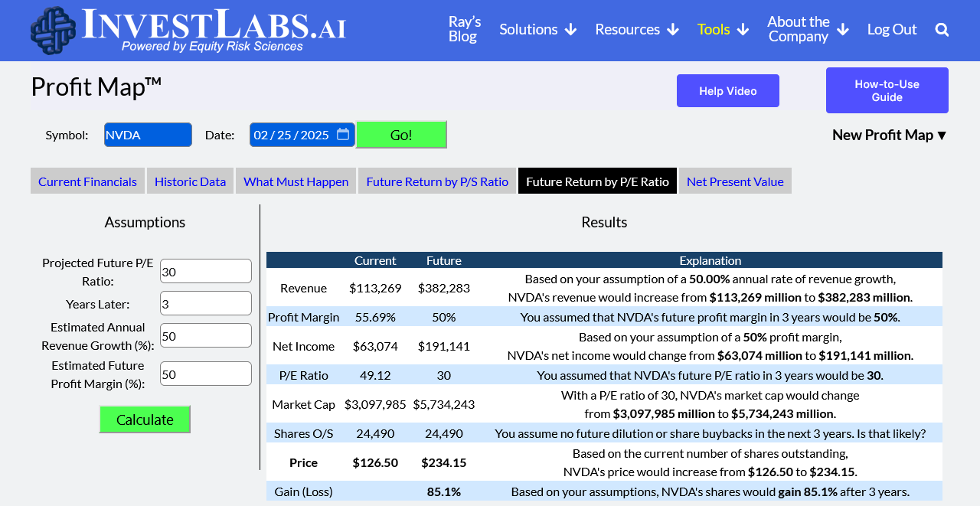Click the green Calculate button
980x506 pixels.
pos(145,419)
